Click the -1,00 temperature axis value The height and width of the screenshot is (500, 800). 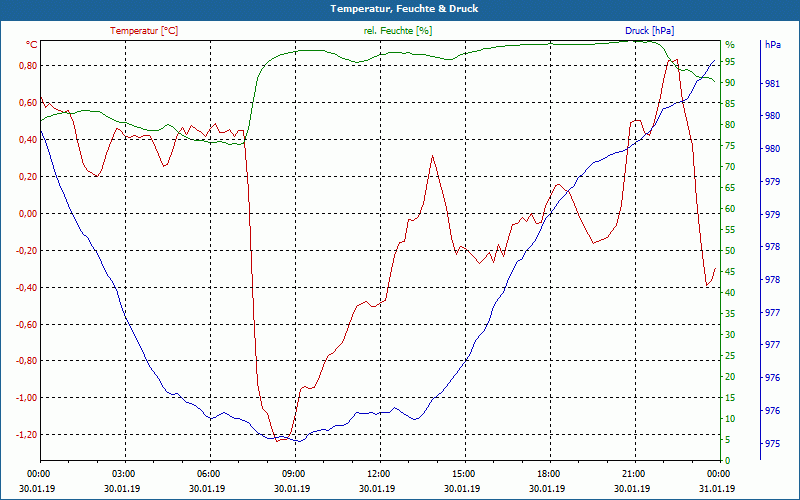pyautogui.click(x=27, y=397)
